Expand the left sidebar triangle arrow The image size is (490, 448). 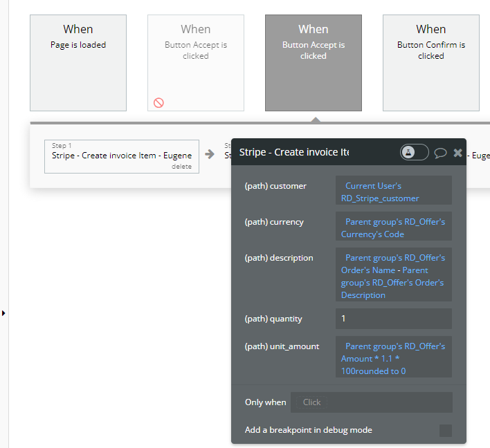pos(3,313)
